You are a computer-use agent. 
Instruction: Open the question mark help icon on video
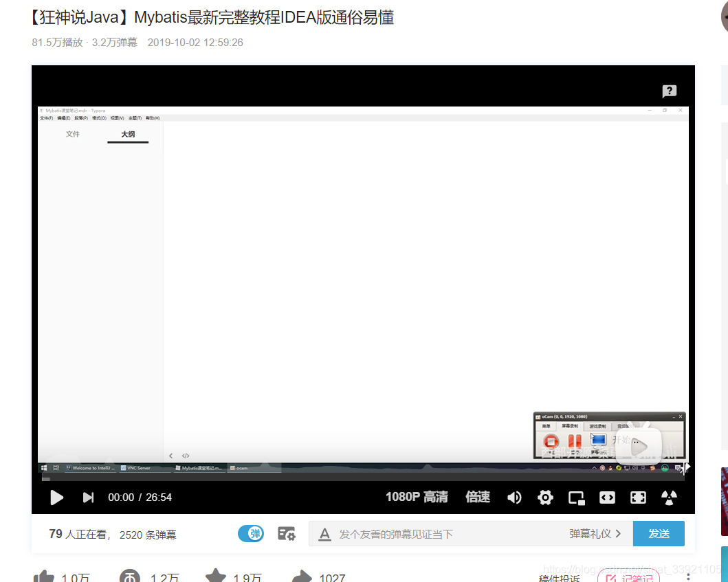(x=669, y=91)
